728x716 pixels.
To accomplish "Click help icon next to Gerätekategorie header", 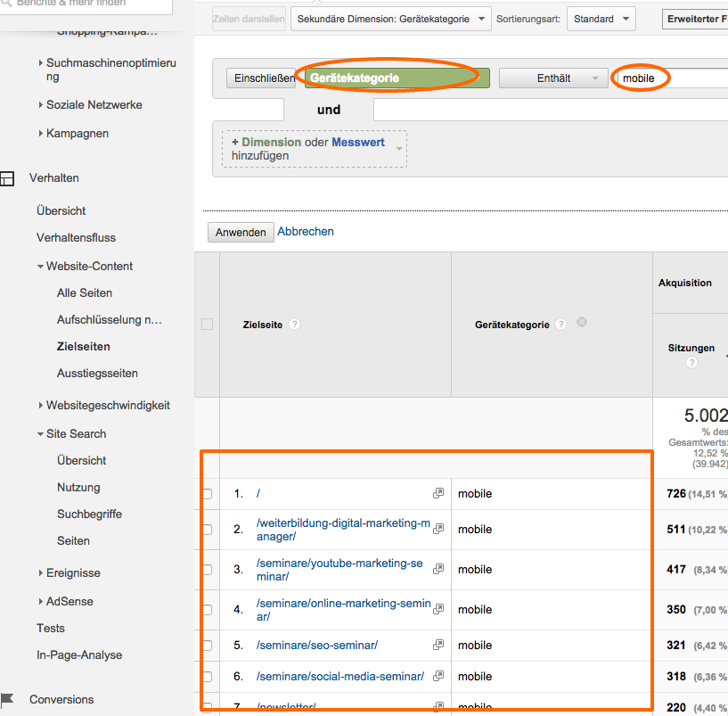I will point(560,325).
